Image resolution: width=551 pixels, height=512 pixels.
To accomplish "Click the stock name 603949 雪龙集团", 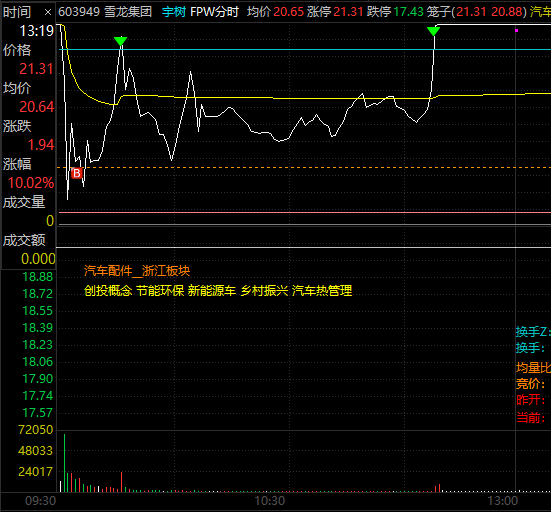I will click(x=105, y=12).
